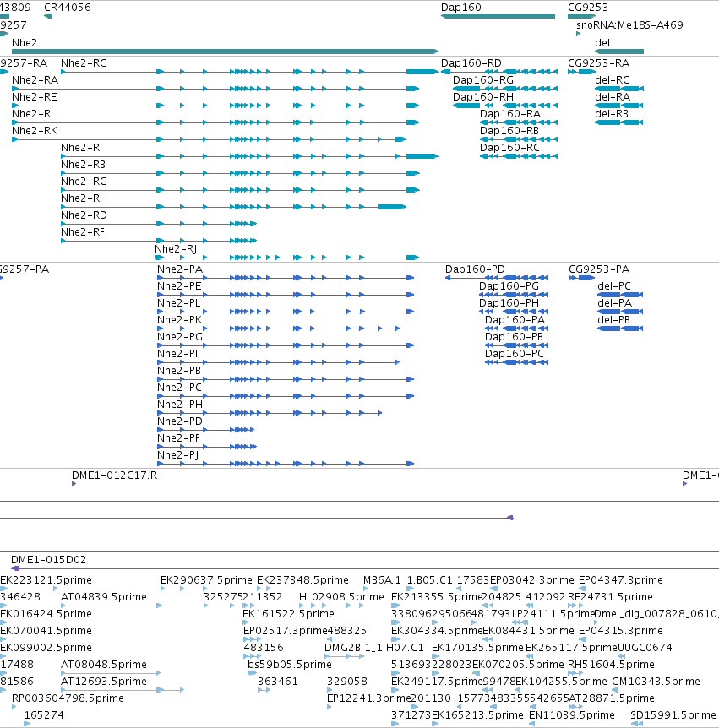The image size is (719, 728).
Task: Select protein label Nhe2-PL
Action: (x=179, y=303)
